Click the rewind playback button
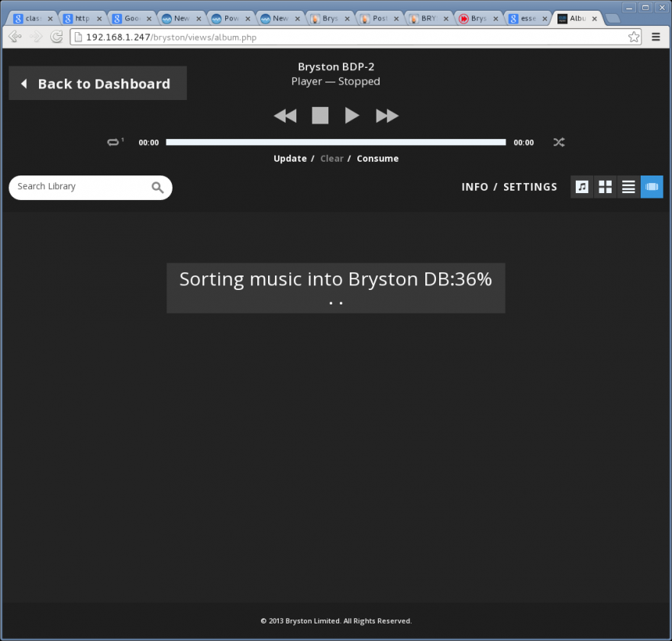Image resolution: width=672 pixels, height=641 pixels. tap(285, 116)
